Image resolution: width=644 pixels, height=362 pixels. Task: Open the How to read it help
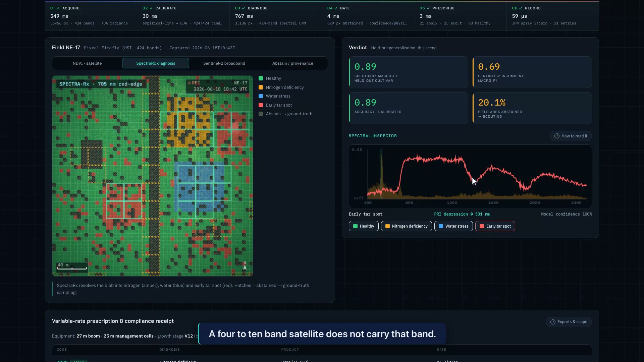pos(571,136)
